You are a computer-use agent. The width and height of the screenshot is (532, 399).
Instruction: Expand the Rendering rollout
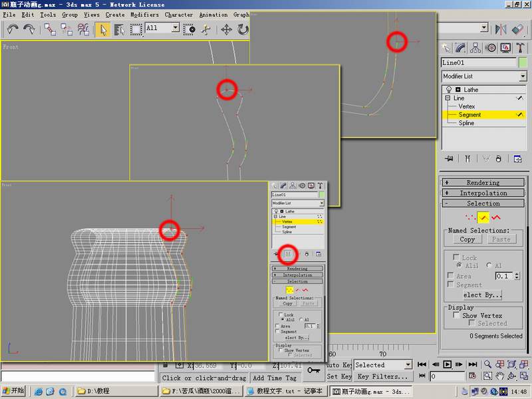[x=483, y=183]
